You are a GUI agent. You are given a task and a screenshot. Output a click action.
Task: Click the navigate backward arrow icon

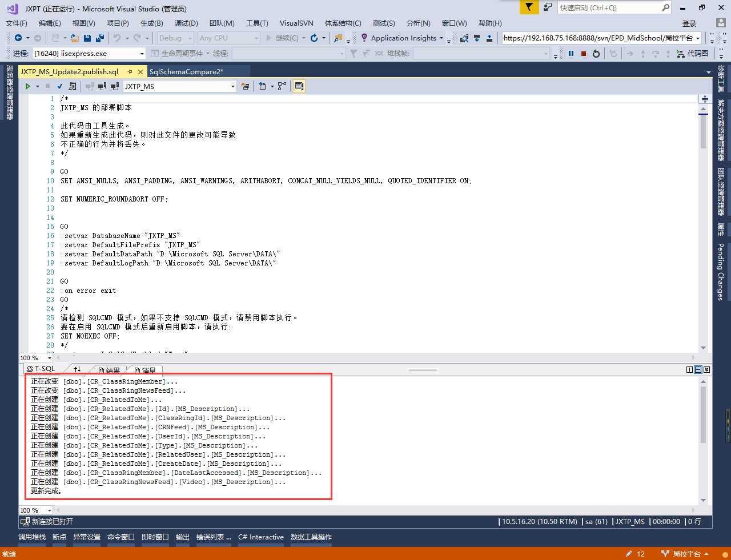click(18, 38)
